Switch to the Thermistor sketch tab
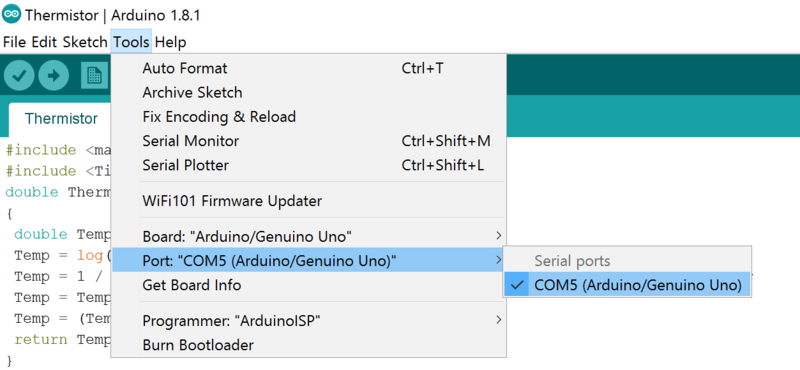800x370 pixels. pos(61,118)
